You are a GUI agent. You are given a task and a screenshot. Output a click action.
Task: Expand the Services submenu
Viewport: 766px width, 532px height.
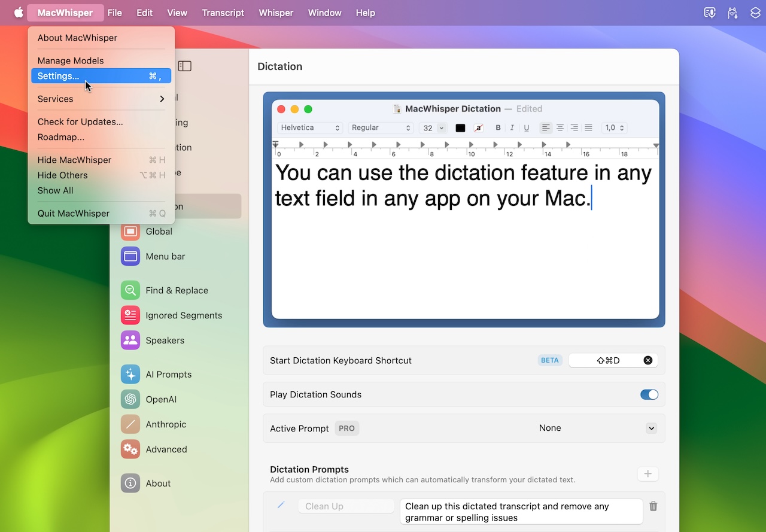coord(101,99)
